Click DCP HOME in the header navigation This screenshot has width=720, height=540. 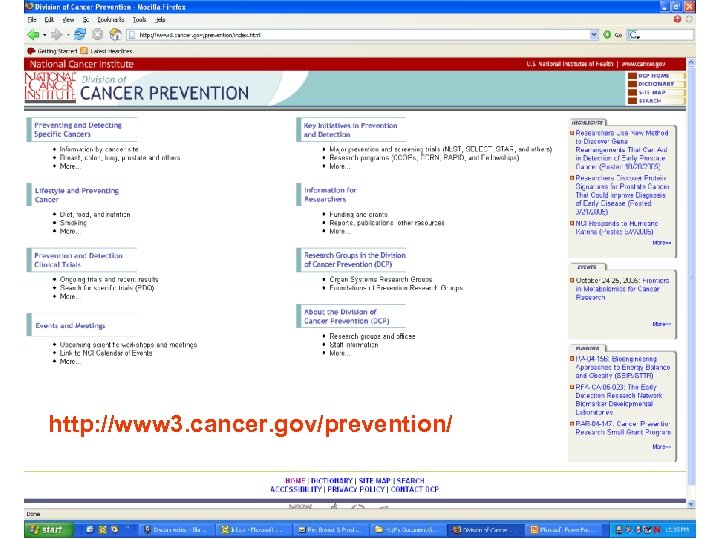click(654, 76)
